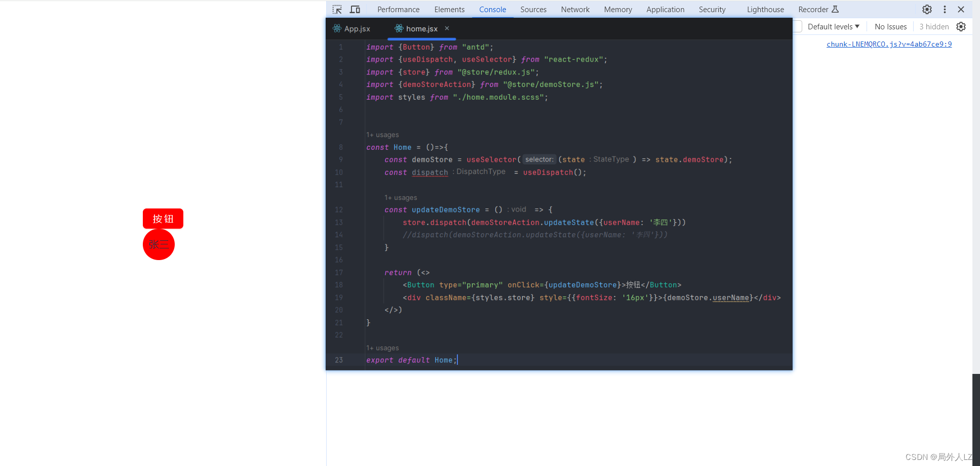Switch to the Console tab

pyautogui.click(x=492, y=9)
